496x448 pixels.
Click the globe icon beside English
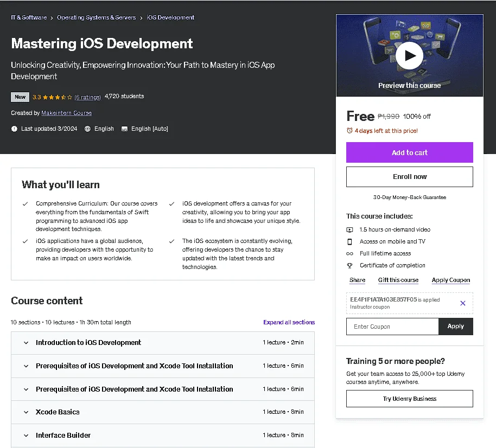tap(87, 129)
